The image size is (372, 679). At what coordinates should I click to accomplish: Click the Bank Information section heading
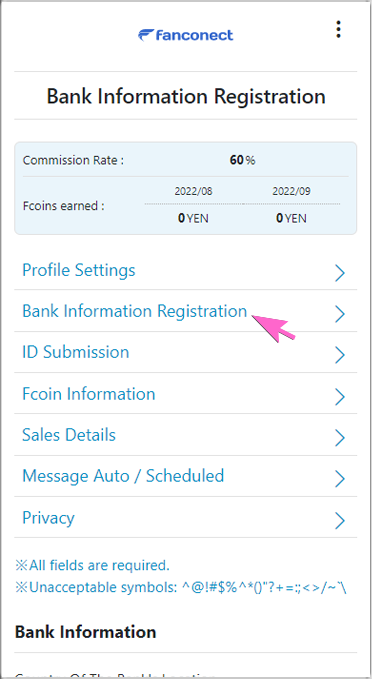coord(85,632)
